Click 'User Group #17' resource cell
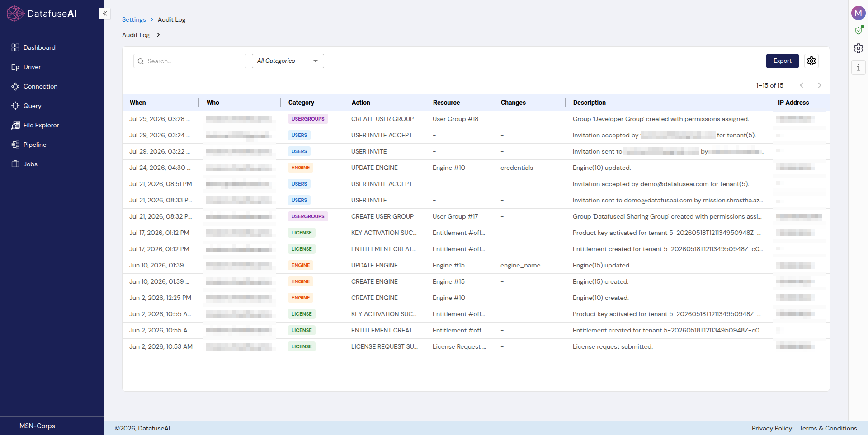Image resolution: width=868 pixels, height=435 pixels. [455, 216]
